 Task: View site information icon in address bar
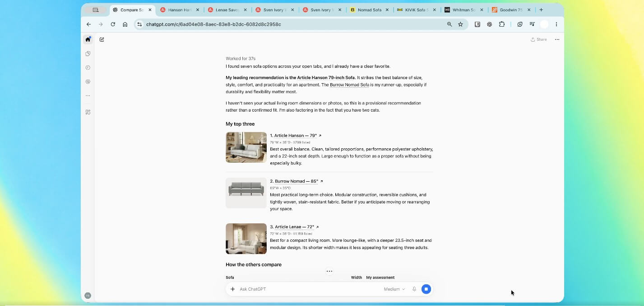click(139, 24)
